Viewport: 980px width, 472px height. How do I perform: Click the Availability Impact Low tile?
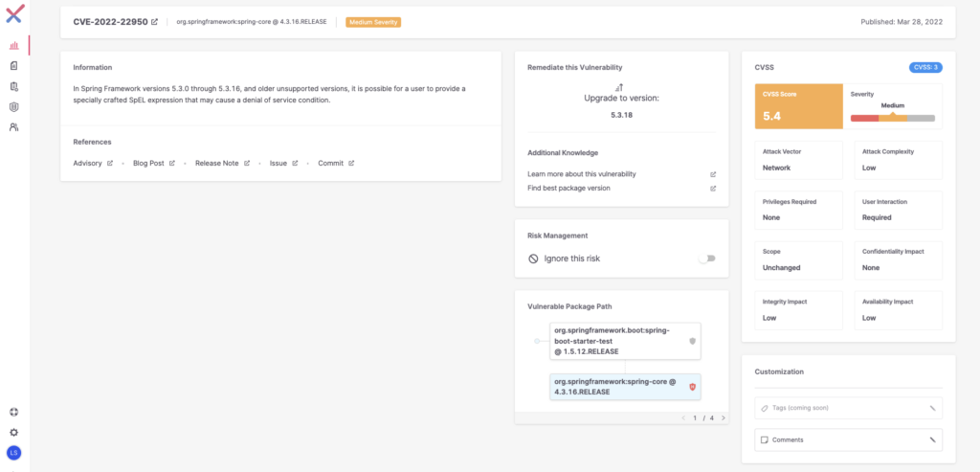(898, 310)
